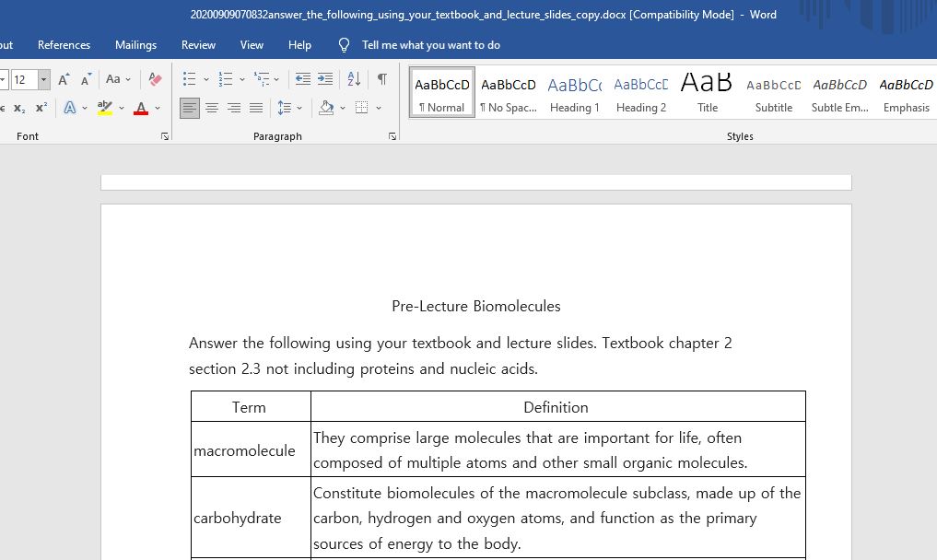937x560 pixels.
Task: Align text right
Action: click(x=234, y=108)
